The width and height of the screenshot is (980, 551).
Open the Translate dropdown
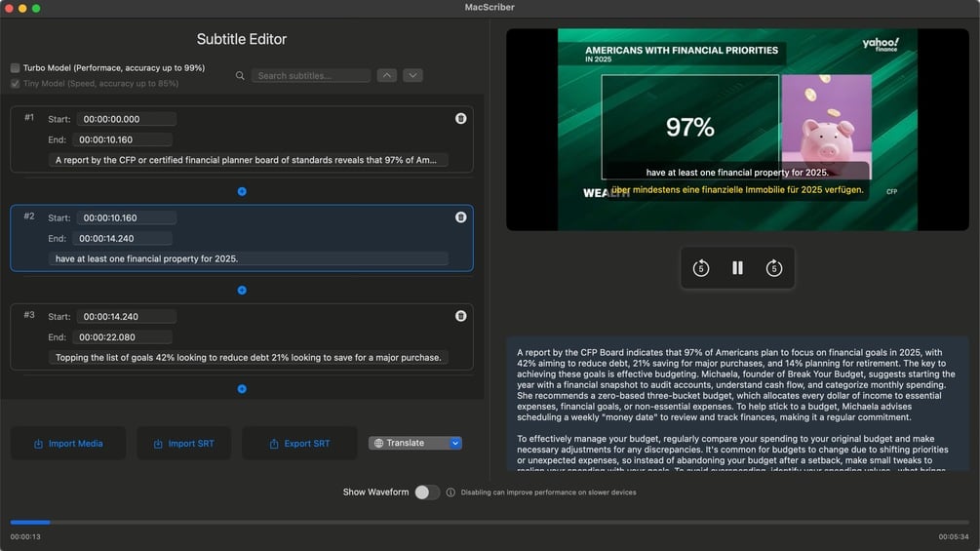tap(415, 443)
